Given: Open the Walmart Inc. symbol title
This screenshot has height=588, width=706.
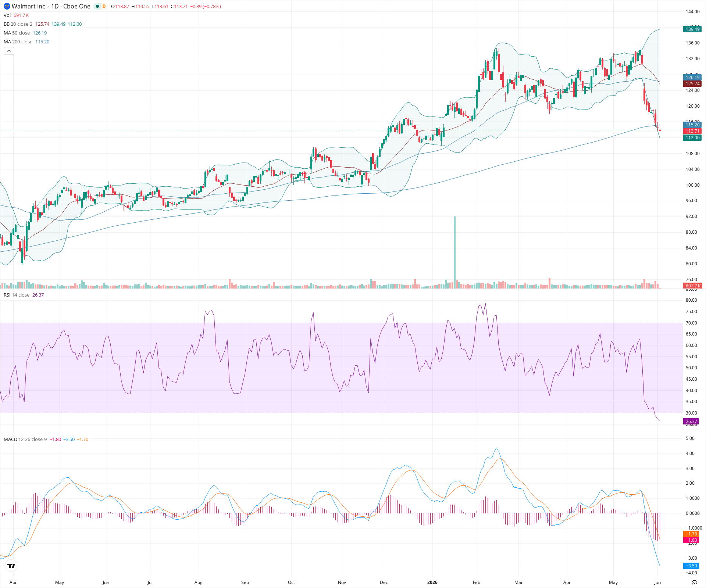Looking at the screenshot, I should coord(51,6).
